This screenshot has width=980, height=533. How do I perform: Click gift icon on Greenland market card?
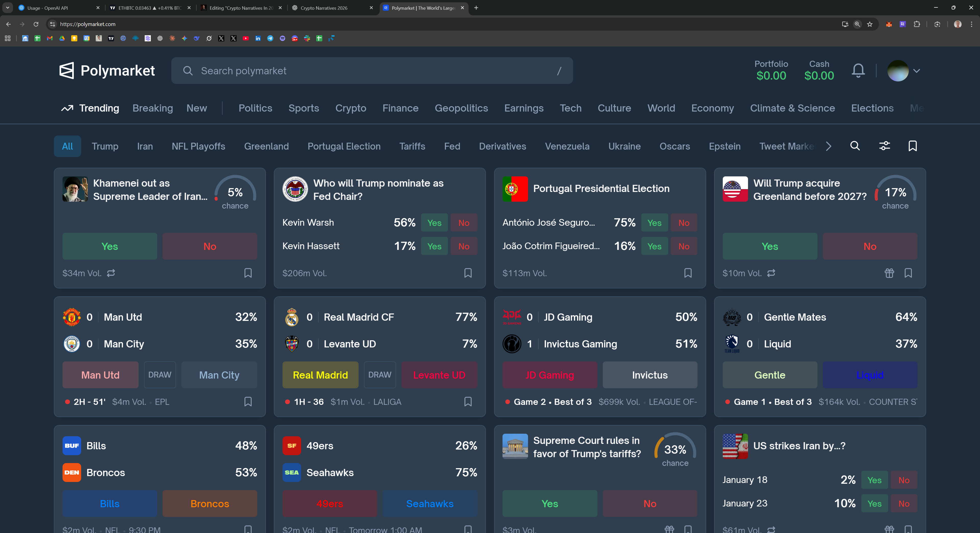coord(889,273)
